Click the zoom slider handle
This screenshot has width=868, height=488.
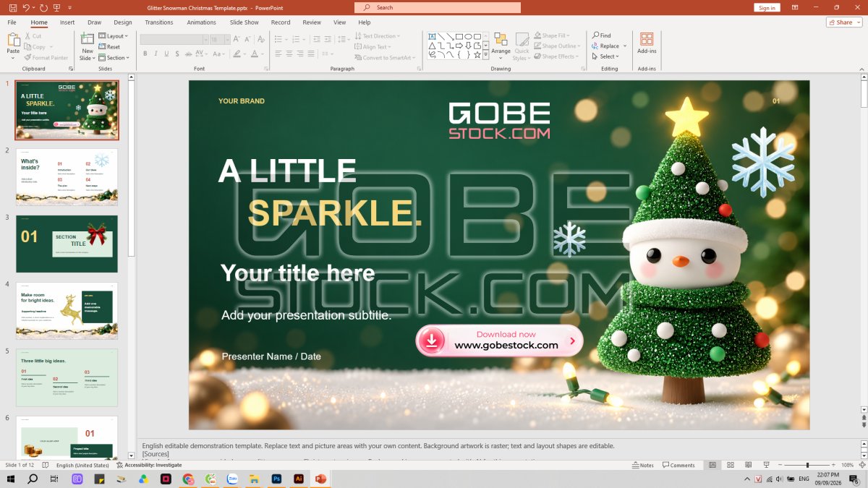[x=808, y=465]
